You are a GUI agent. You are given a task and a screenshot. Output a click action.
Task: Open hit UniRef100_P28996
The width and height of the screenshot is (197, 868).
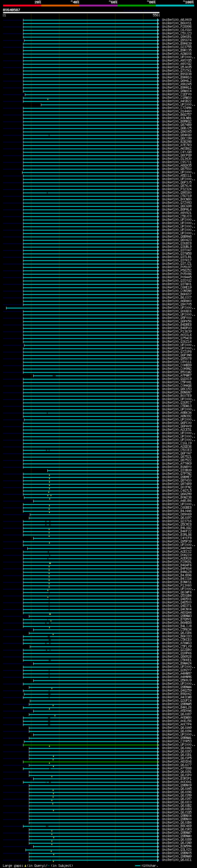coord(177,26)
